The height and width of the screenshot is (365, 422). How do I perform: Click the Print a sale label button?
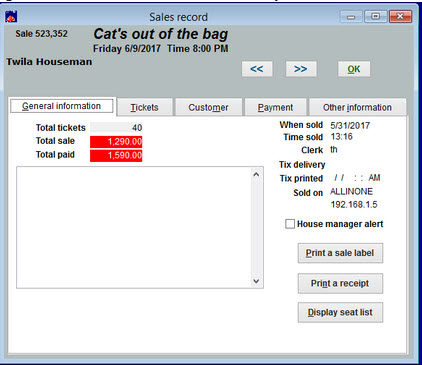(x=340, y=253)
